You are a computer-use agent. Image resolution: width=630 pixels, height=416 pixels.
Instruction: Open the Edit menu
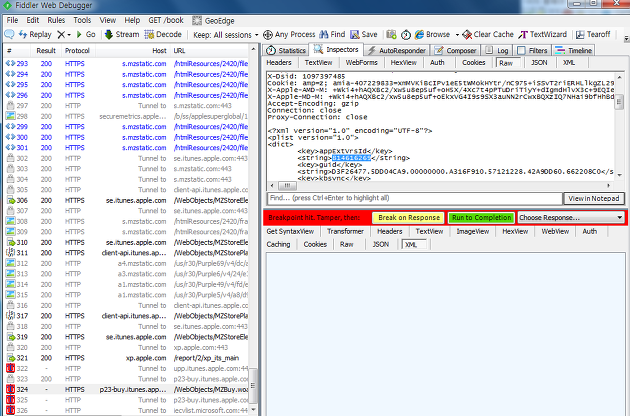click(33, 20)
